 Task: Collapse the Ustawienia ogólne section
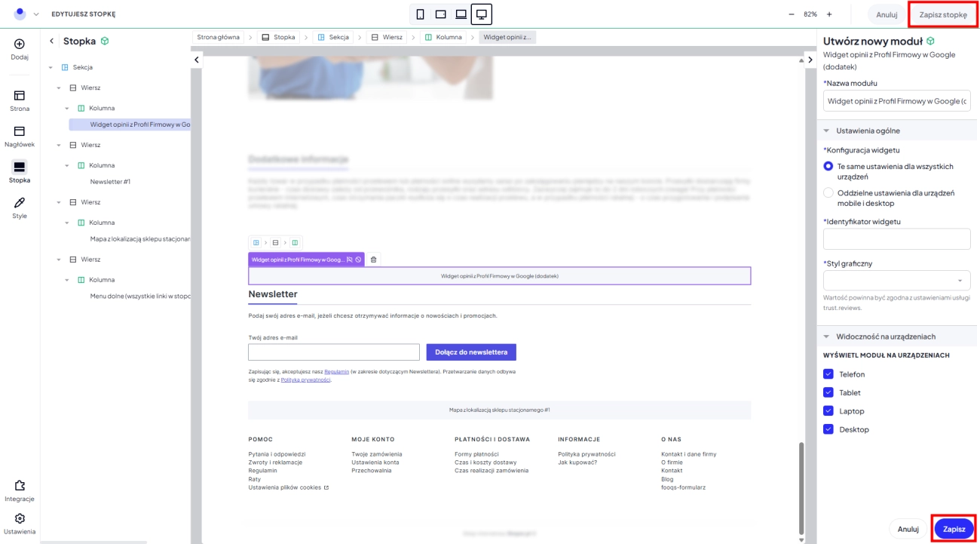826,131
